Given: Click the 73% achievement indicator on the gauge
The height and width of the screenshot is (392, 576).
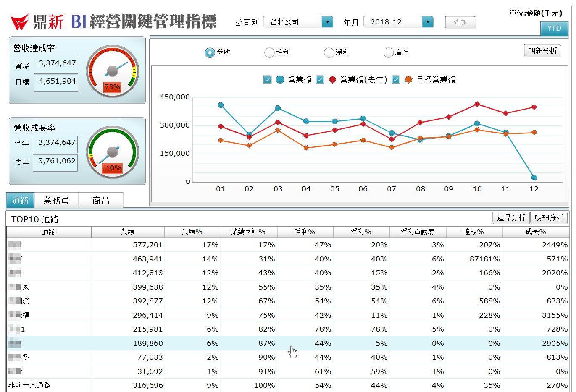Looking at the screenshot, I should point(112,87).
